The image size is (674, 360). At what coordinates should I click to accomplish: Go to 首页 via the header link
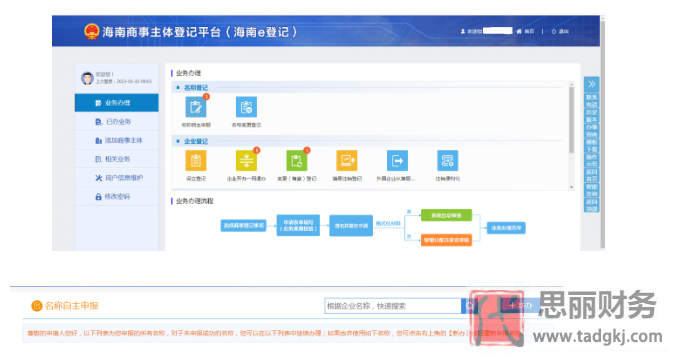click(526, 31)
